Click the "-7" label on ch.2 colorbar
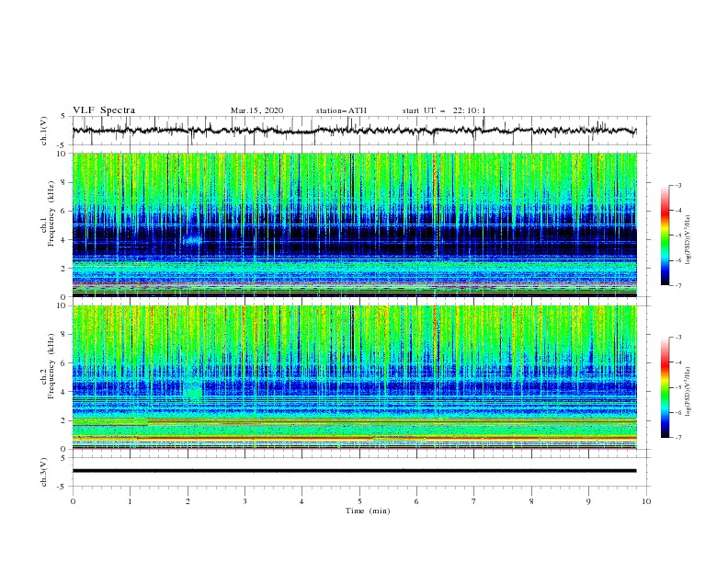This screenshot has width=728, height=563. (678, 438)
